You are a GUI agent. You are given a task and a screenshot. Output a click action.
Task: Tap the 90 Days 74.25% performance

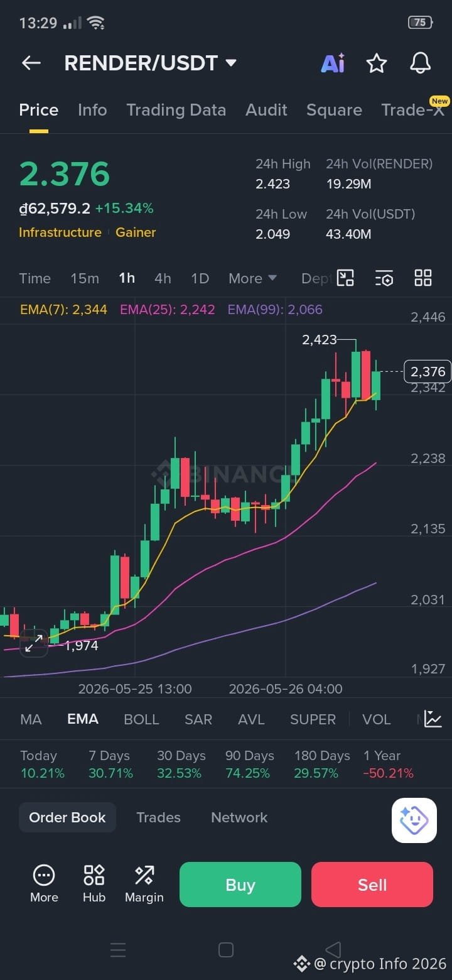click(x=250, y=764)
